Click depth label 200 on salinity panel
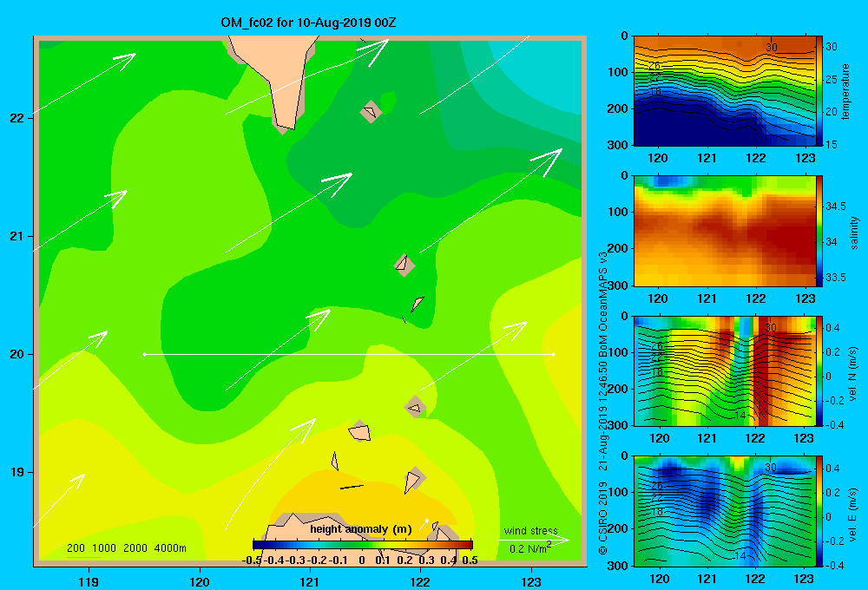The width and height of the screenshot is (868, 590). click(x=618, y=248)
